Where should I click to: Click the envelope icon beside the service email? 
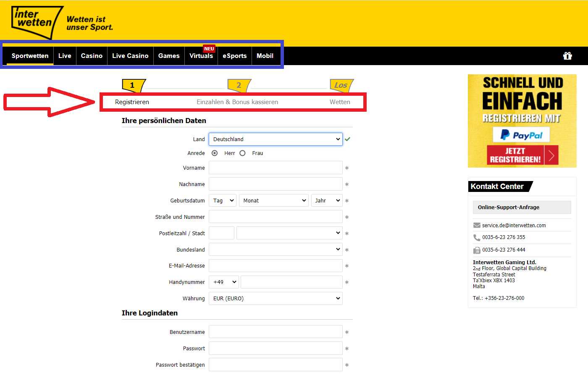[477, 226]
